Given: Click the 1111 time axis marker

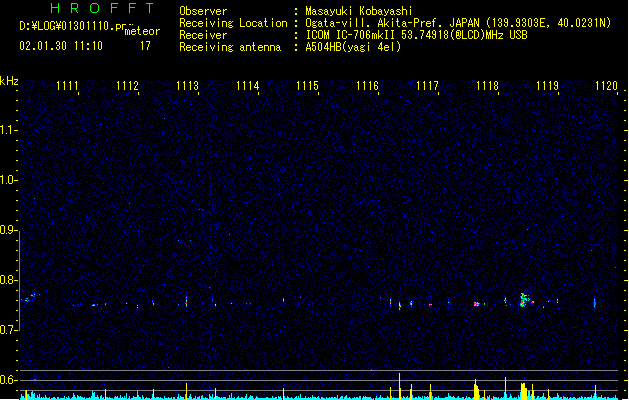Looking at the screenshot, I should (67, 86).
